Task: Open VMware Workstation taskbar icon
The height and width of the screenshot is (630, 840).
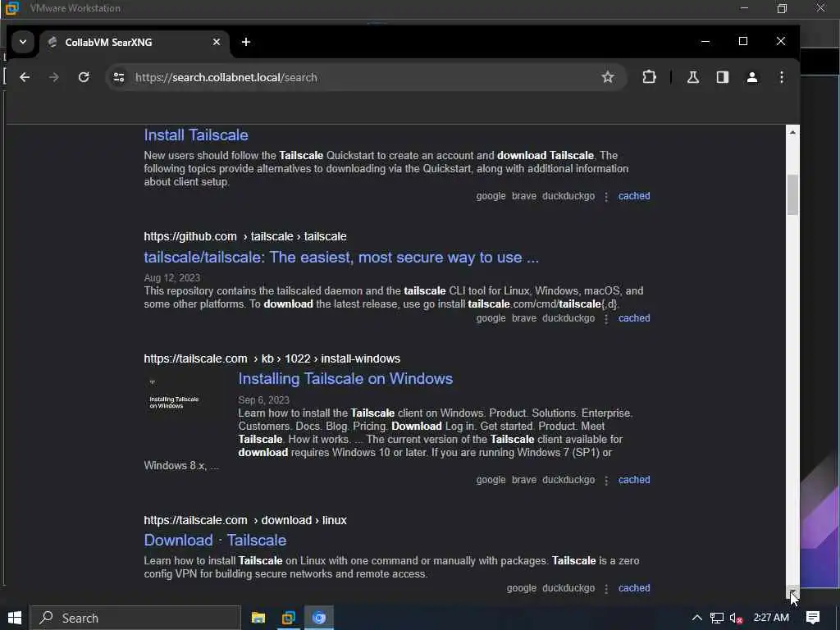Action: pos(289,618)
